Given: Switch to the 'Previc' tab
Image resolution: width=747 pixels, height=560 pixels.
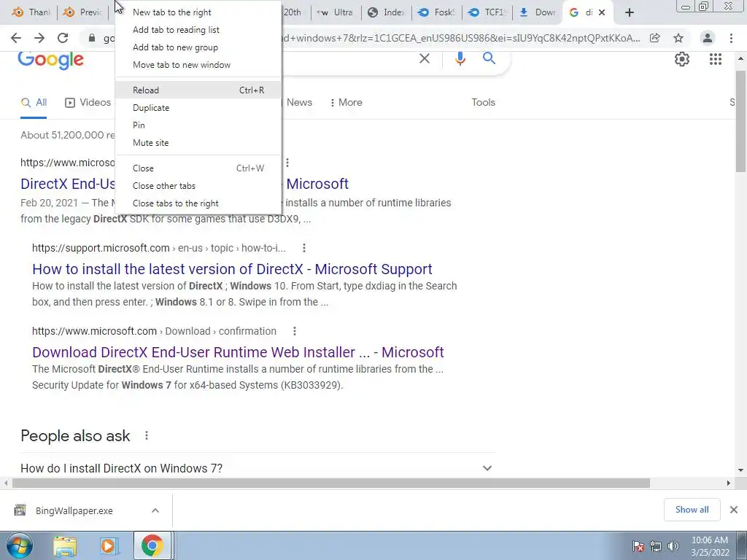Looking at the screenshot, I should (82, 12).
